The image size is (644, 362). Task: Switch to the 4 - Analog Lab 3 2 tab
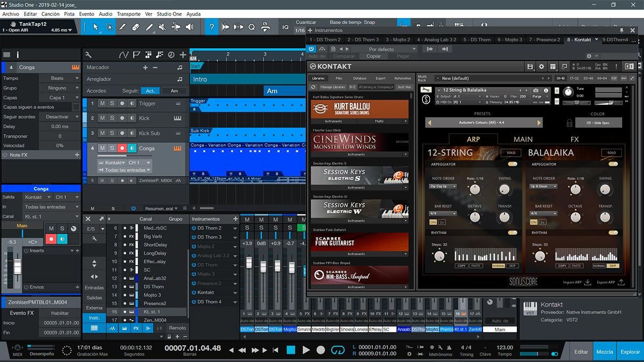tap(436, 40)
